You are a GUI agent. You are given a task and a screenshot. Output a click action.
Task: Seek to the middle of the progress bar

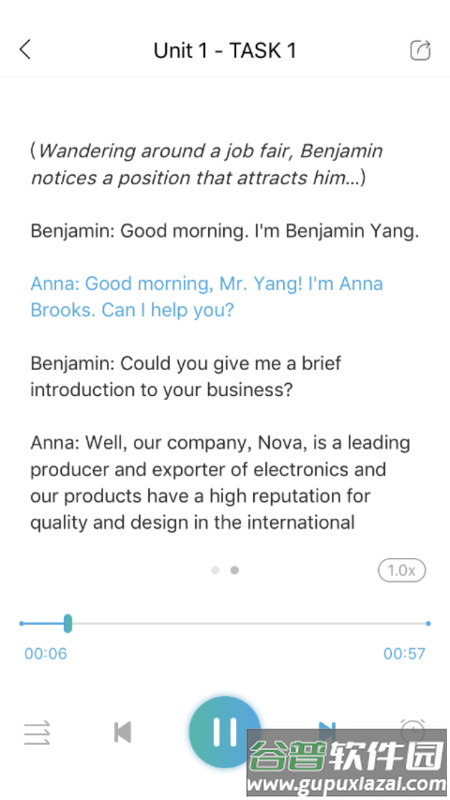click(224, 623)
